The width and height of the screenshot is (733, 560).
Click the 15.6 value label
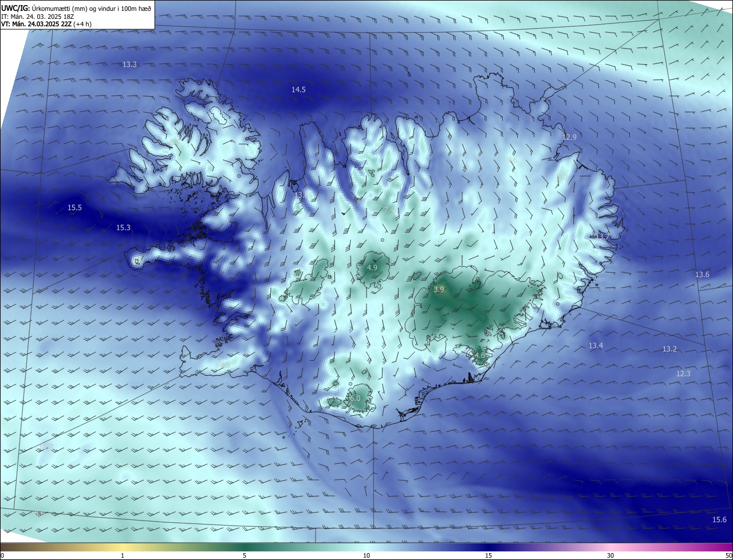point(719,519)
